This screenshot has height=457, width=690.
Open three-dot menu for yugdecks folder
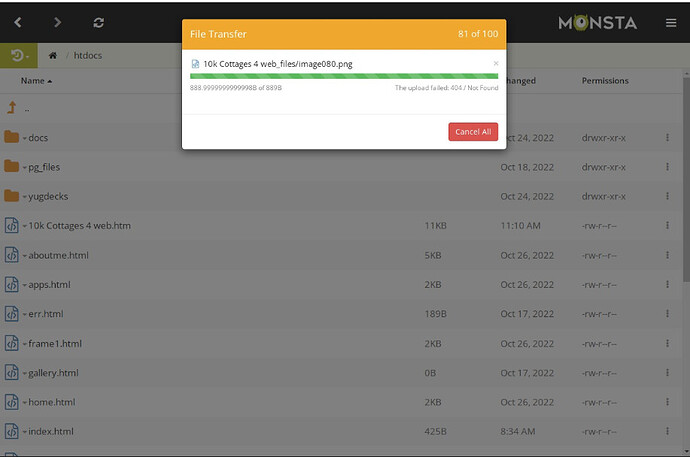point(667,196)
